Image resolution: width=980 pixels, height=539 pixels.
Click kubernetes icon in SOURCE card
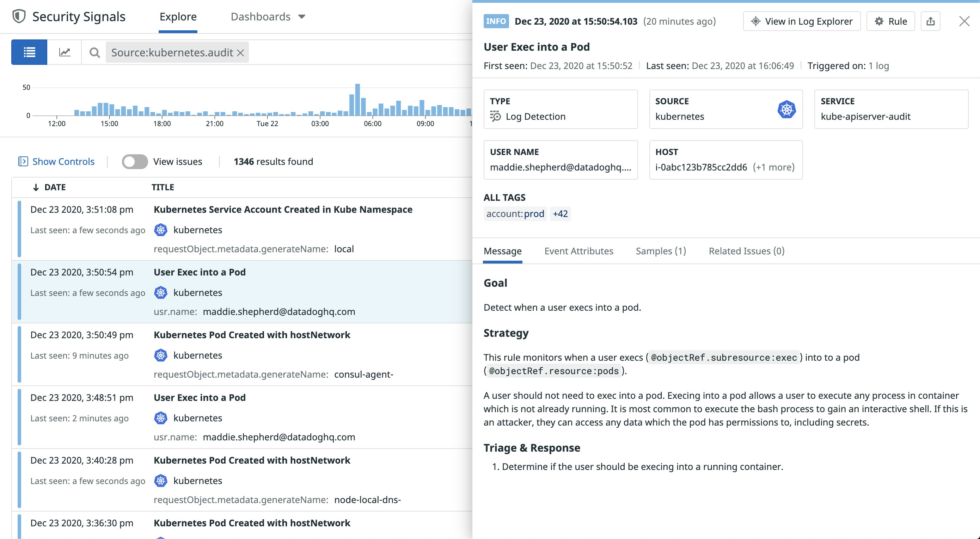786,110
